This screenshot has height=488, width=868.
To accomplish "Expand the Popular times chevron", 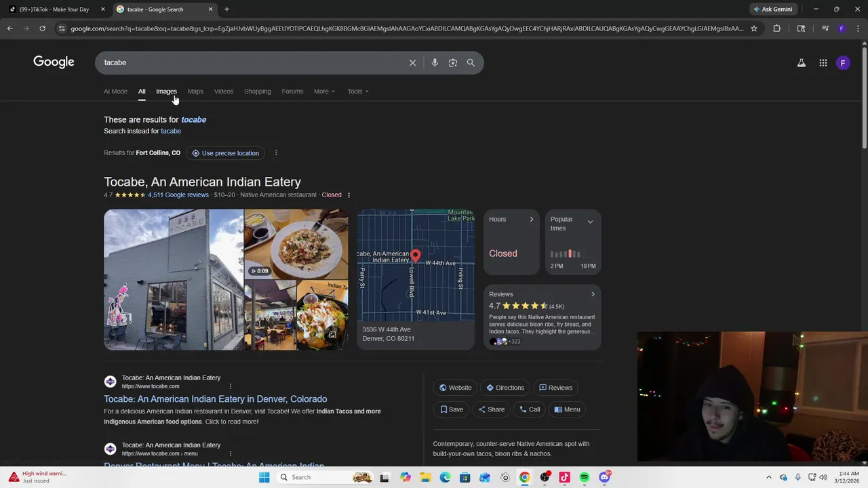I will [590, 222].
